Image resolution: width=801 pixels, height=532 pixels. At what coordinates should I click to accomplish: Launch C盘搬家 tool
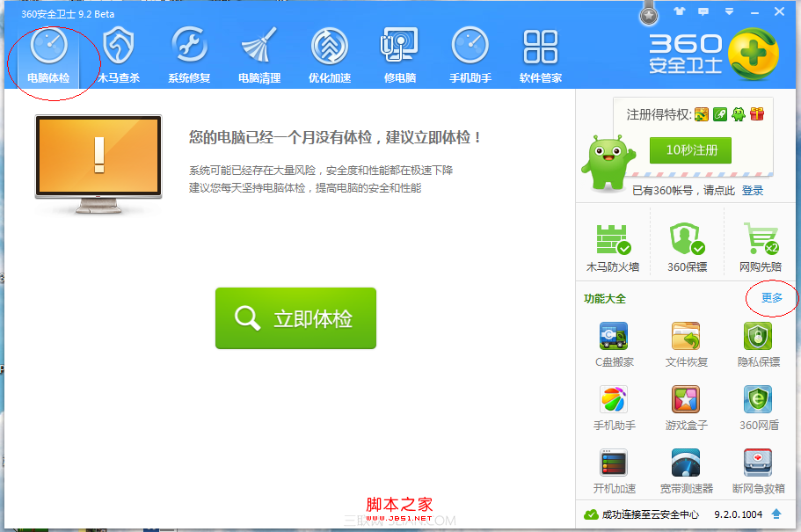coord(614,345)
